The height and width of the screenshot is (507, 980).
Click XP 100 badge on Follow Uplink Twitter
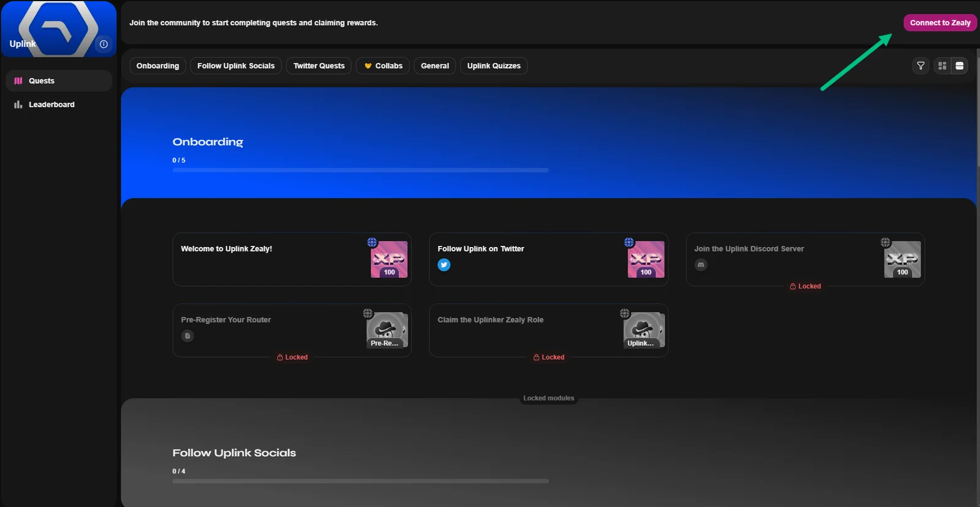point(646,259)
